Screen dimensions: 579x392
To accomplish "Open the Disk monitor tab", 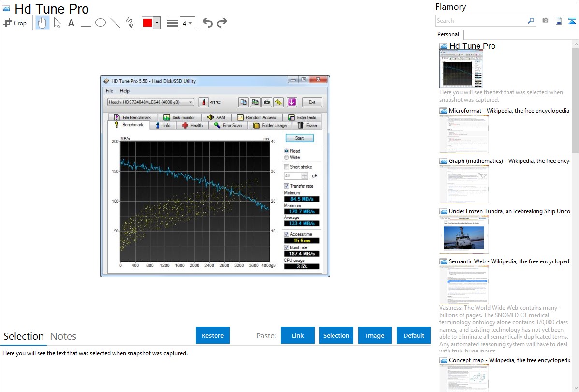I will (x=179, y=117).
